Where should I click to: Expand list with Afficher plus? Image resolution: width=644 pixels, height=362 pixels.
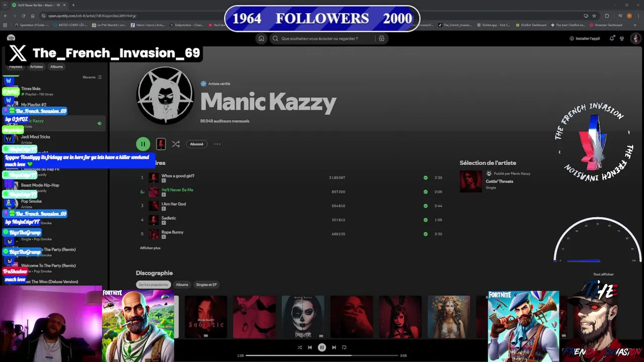click(x=150, y=248)
